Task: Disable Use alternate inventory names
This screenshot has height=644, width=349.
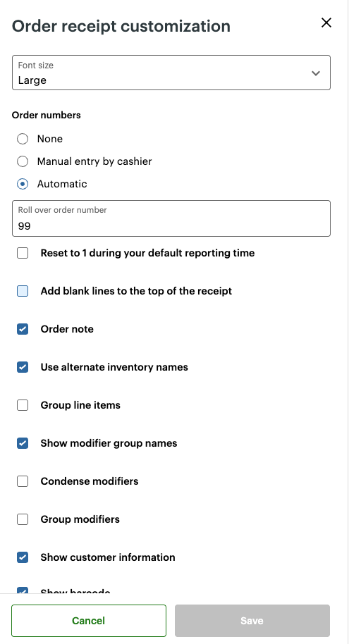Action: [23, 367]
